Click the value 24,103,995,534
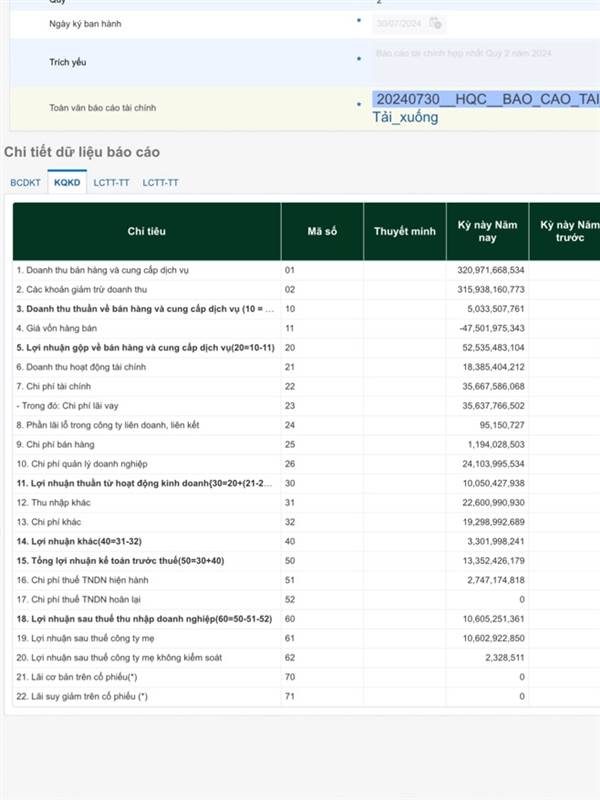600x800 pixels. tap(493, 464)
